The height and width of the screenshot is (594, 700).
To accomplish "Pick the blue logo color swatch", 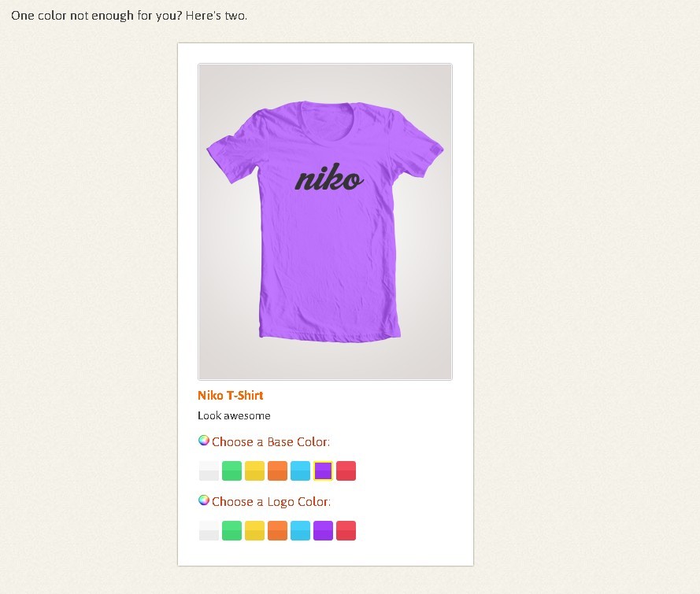I will 300,531.
